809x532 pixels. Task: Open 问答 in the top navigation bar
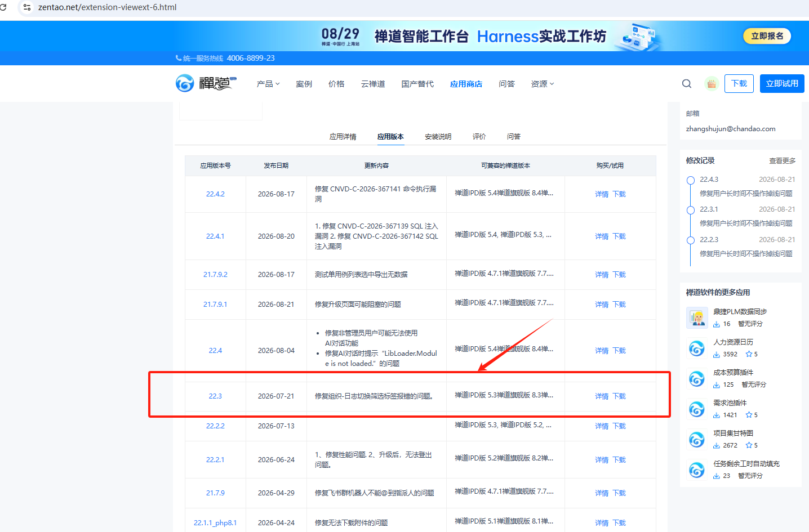pos(506,84)
